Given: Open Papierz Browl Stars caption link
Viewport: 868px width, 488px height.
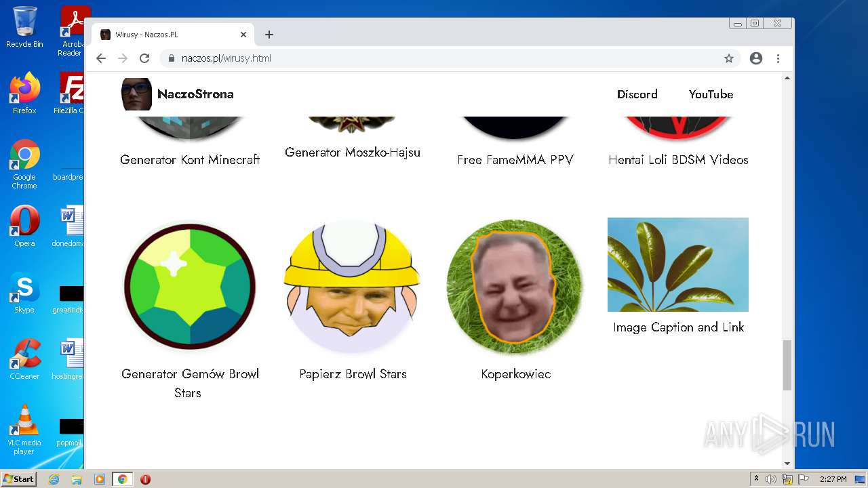Looking at the screenshot, I should coord(353,374).
